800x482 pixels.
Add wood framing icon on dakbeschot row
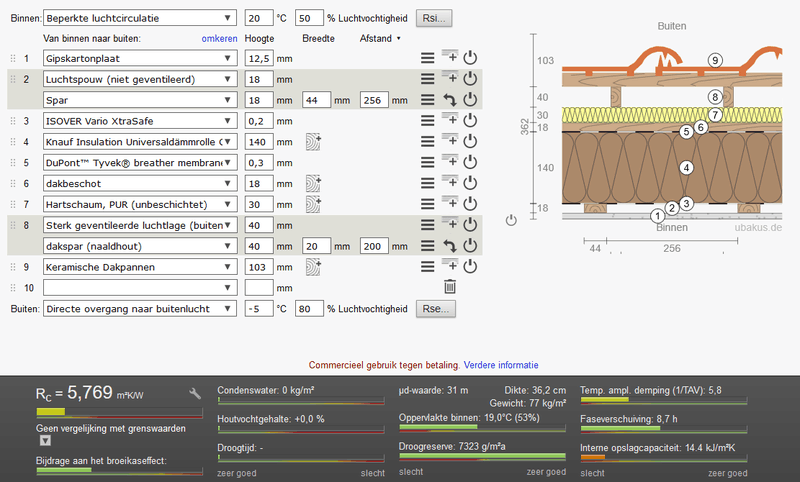pyautogui.click(x=313, y=184)
